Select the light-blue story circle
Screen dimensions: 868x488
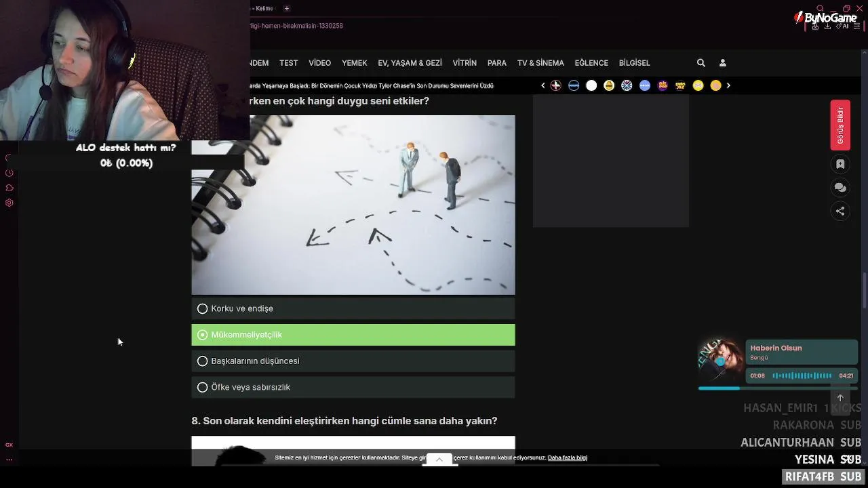(645, 85)
